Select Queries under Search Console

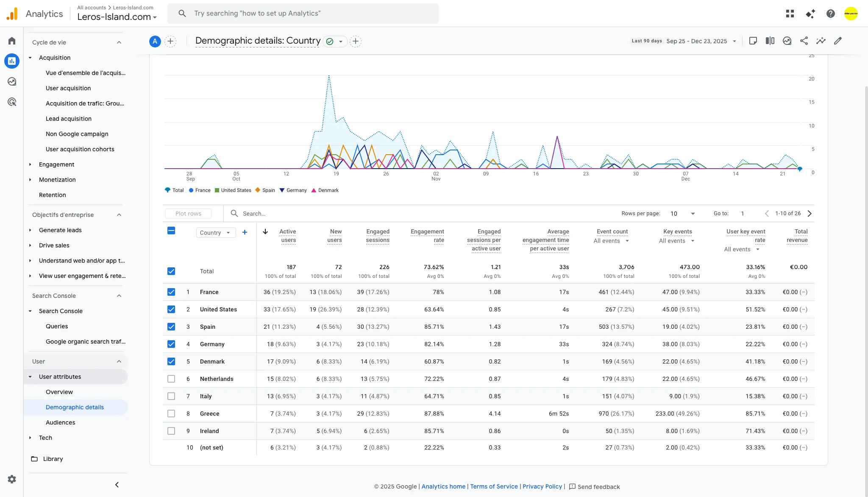click(57, 326)
